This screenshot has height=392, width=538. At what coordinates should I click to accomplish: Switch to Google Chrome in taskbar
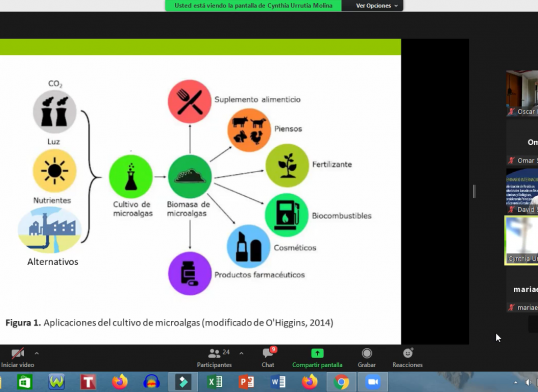(x=341, y=382)
